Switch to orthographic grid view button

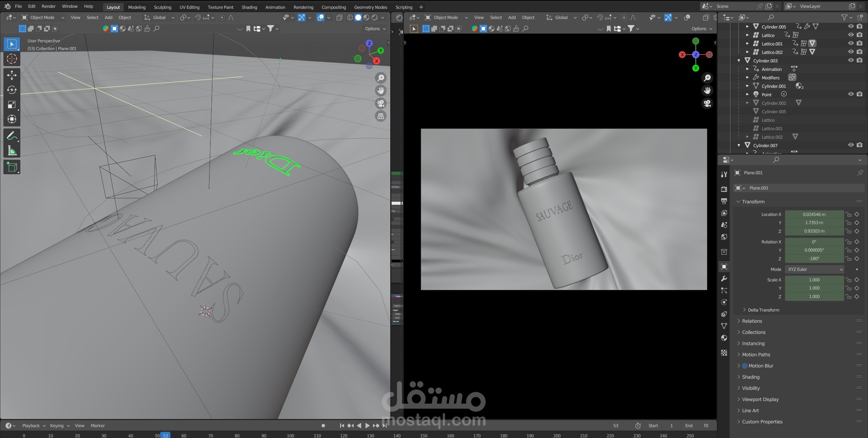point(381,116)
